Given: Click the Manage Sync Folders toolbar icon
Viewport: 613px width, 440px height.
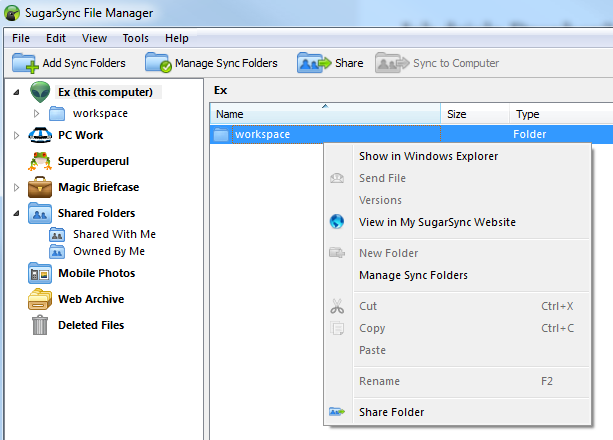Looking at the screenshot, I should click(158, 63).
